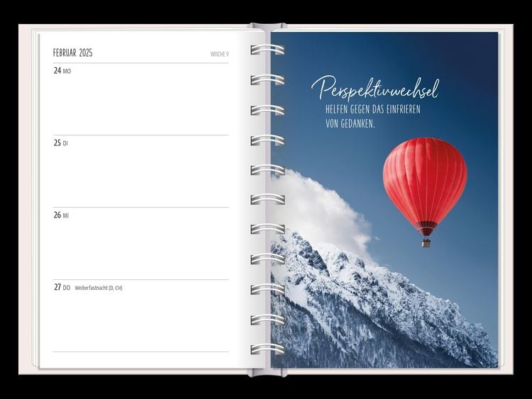Select the bottommost spiral binding ring
Viewport: 532px width, 399px height.
(267, 349)
